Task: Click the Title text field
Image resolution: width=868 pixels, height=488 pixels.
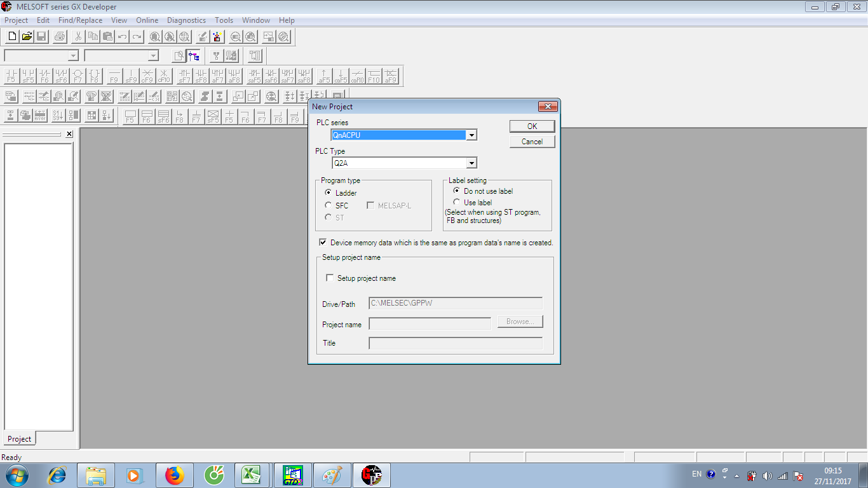Action: (x=456, y=343)
